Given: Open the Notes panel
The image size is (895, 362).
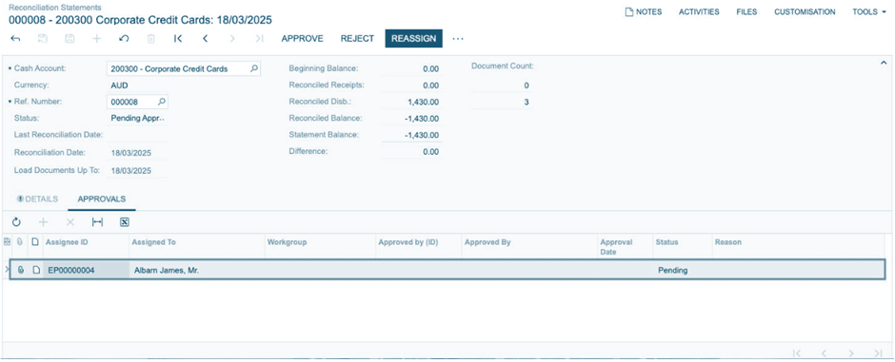Looking at the screenshot, I should click(x=643, y=11).
